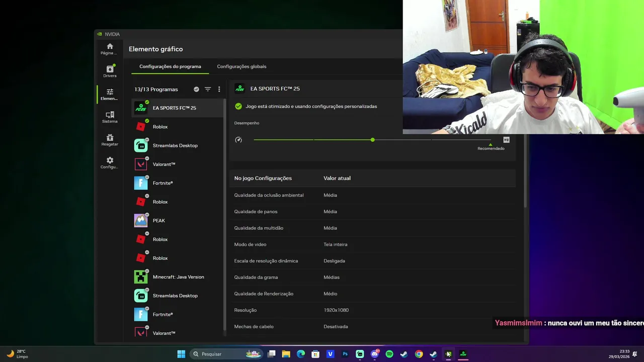The image size is (644, 362).
Task: Switch to Configurações do programa tab
Action: click(170, 66)
